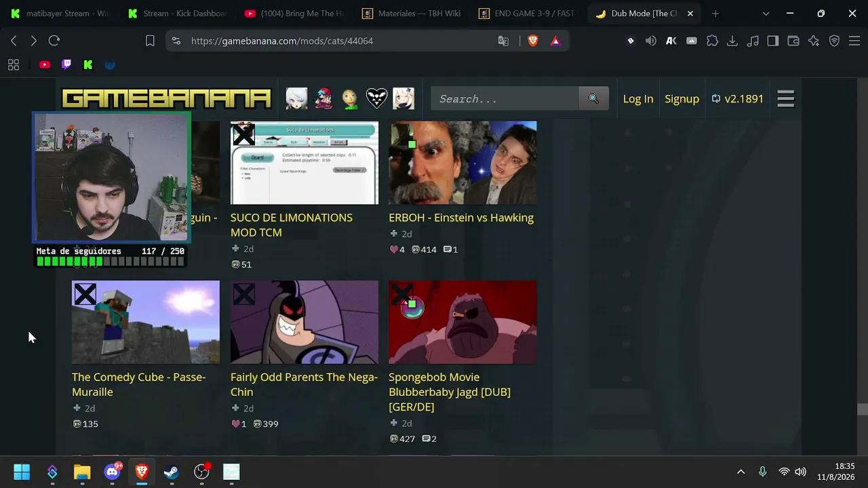The image size is (868, 488).
Task: Open Fairly Odd Parents The Nega-Chin link
Action: 304,384
